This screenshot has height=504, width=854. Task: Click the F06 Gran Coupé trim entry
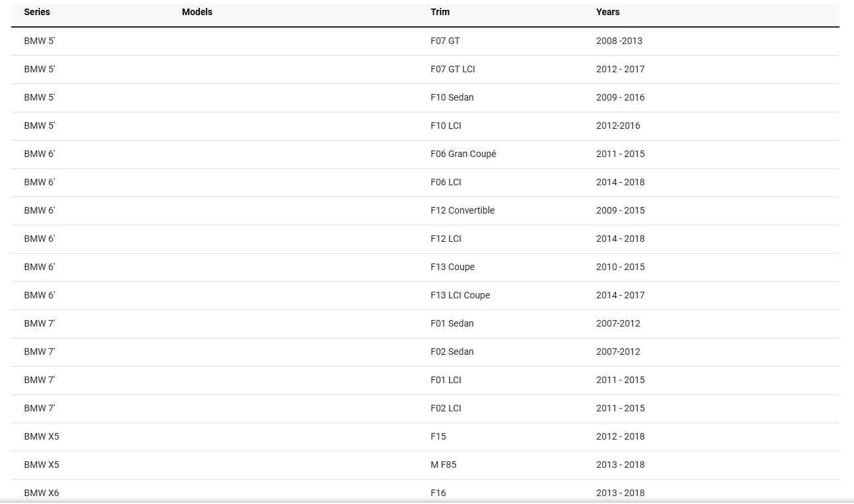point(463,154)
